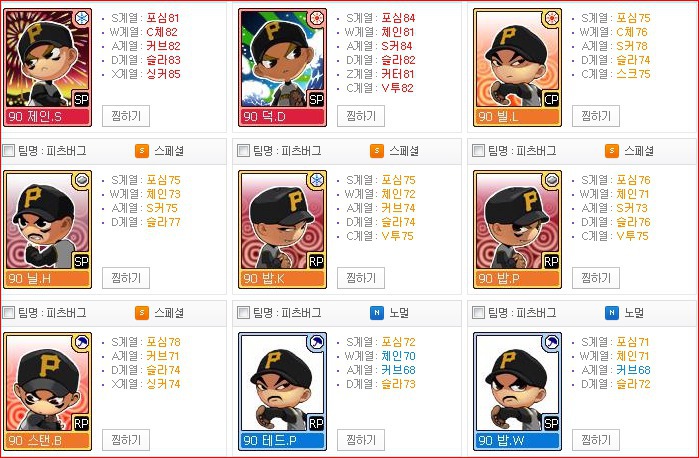Viewport: 699px width, 458px height.
Task: Tick the checkbox above the 밥.K card
Action: coord(243,151)
